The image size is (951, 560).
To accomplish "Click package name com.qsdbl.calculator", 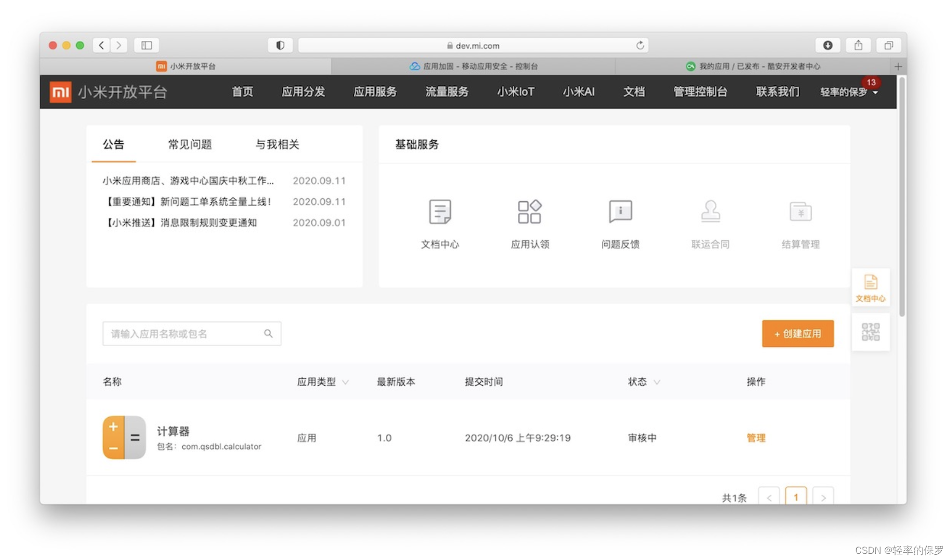I will [221, 447].
